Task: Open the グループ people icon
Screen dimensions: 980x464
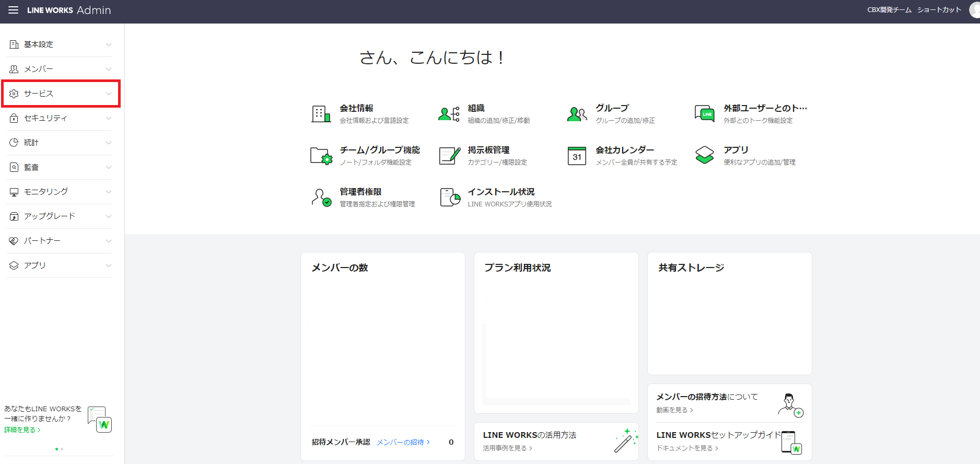Action: [x=577, y=113]
